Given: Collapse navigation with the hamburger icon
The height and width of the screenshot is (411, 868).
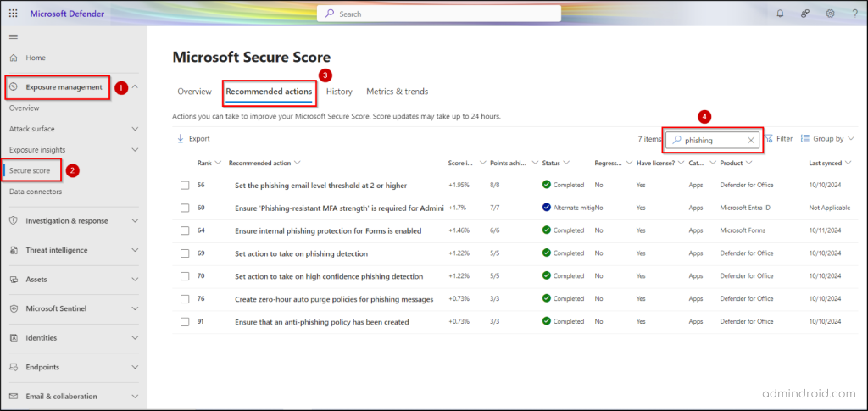Looking at the screenshot, I should (x=14, y=37).
